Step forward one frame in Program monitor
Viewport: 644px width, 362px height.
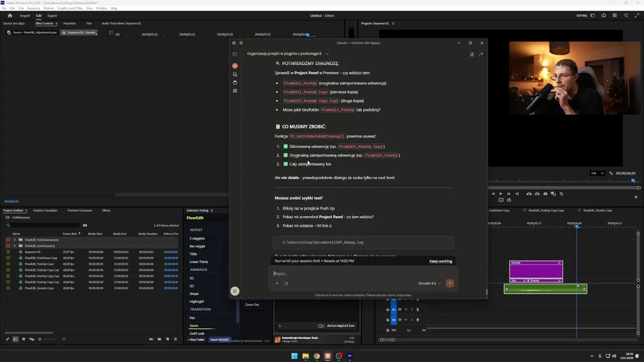coord(509,194)
